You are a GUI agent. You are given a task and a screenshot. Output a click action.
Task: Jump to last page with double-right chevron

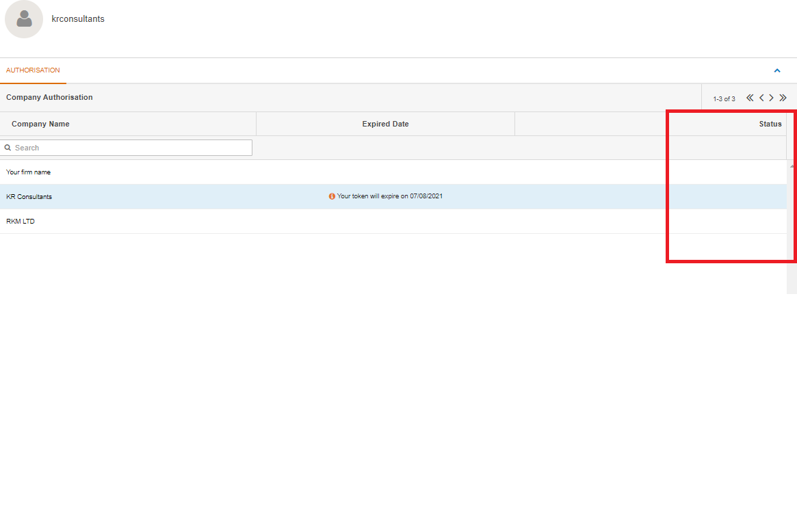click(x=783, y=98)
